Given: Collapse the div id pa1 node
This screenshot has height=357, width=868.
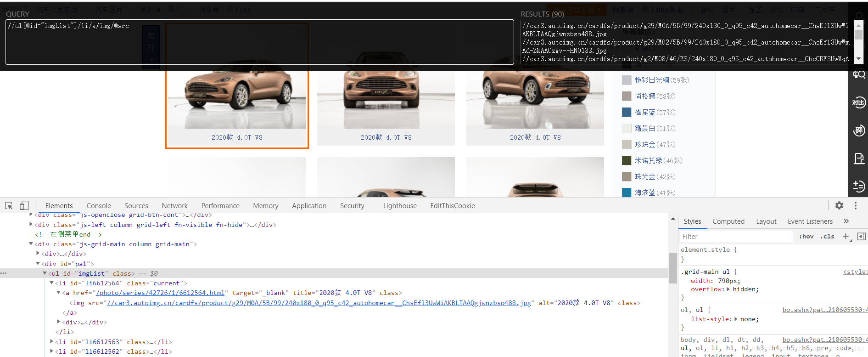Looking at the screenshot, I should (38, 263).
